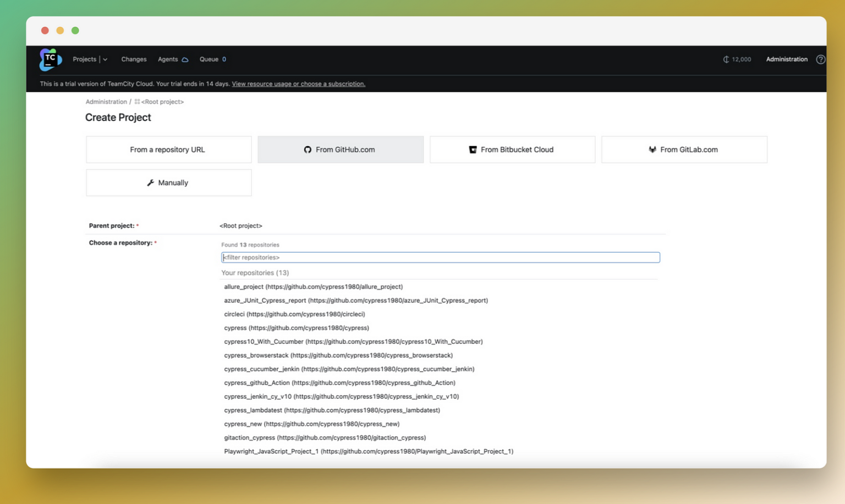
Task: Go to the Administration page
Action: click(x=786, y=59)
